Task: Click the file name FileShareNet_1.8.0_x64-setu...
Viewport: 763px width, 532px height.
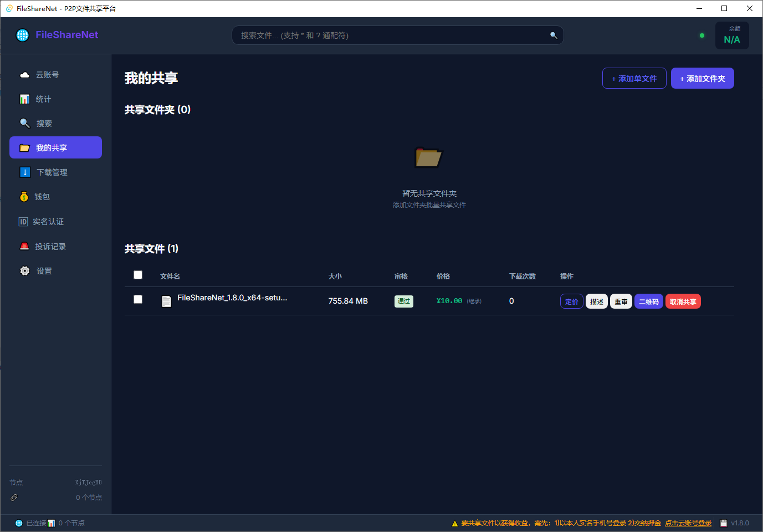Action: tap(232, 298)
